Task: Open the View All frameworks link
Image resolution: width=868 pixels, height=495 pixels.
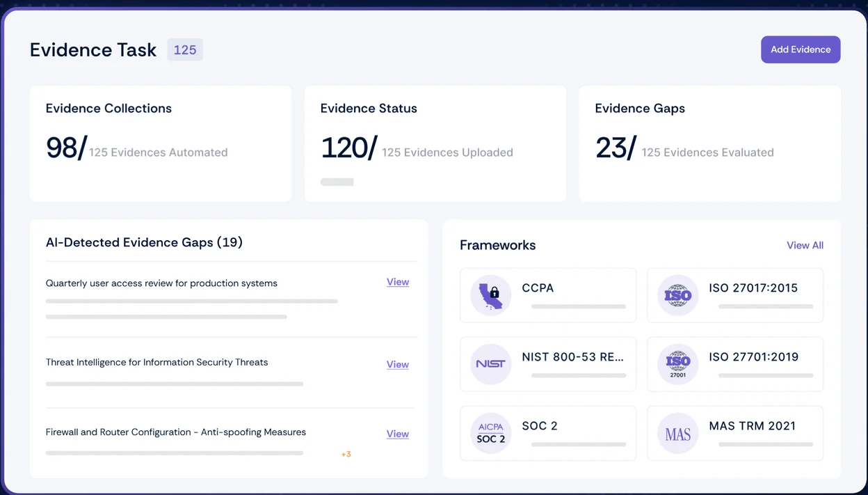Action: coord(805,245)
